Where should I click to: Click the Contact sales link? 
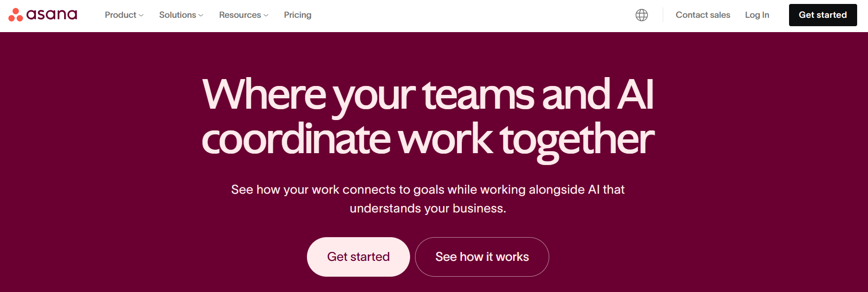703,15
